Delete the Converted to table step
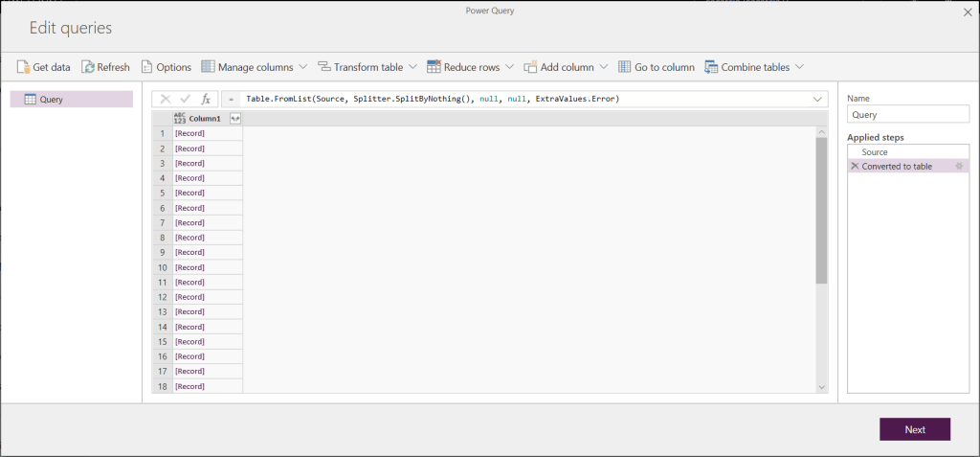Screen dimensions: 980x457 pos(855,167)
